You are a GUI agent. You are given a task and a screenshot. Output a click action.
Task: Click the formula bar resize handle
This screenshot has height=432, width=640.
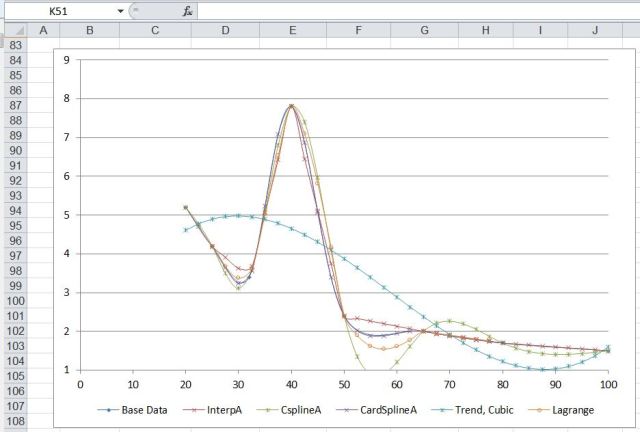pos(135,11)
